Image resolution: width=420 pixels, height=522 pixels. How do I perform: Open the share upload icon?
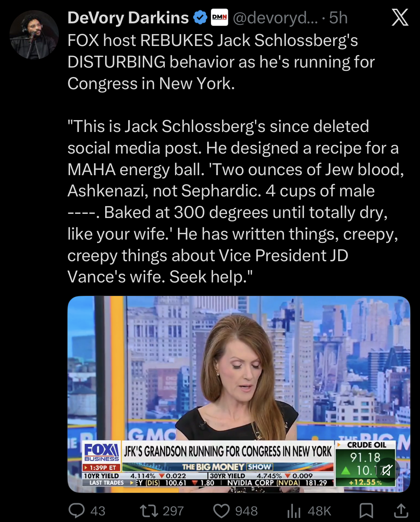tap(401, 511)
